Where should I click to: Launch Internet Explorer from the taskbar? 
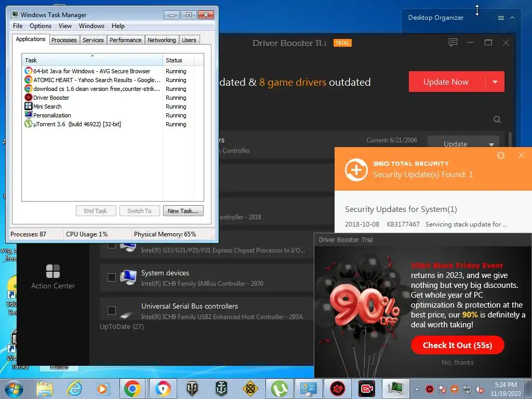[74, 389]
